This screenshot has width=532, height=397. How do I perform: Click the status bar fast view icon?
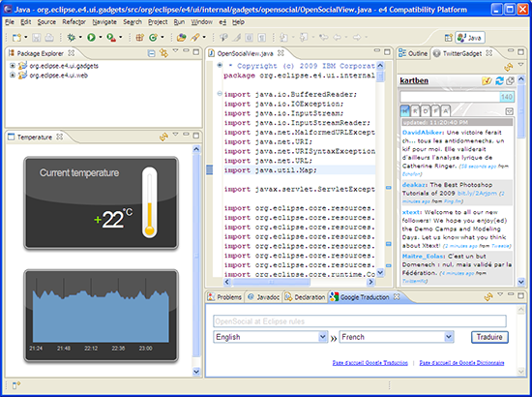click(15, 385)
